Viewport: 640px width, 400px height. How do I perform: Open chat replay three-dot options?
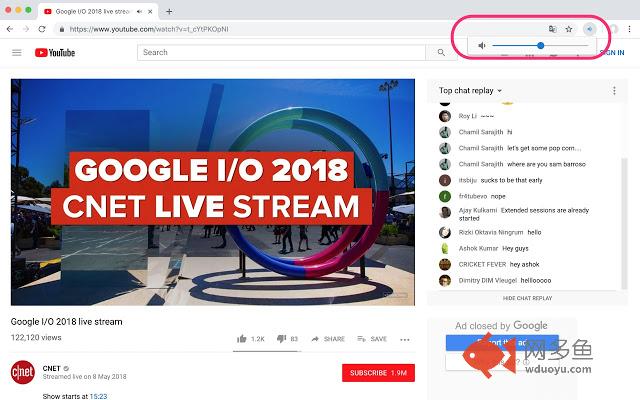[x=614, y=91]
